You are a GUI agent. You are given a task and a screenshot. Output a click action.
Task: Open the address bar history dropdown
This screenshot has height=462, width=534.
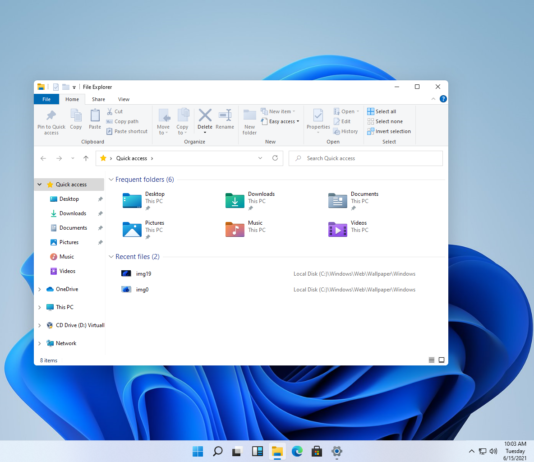260,158
